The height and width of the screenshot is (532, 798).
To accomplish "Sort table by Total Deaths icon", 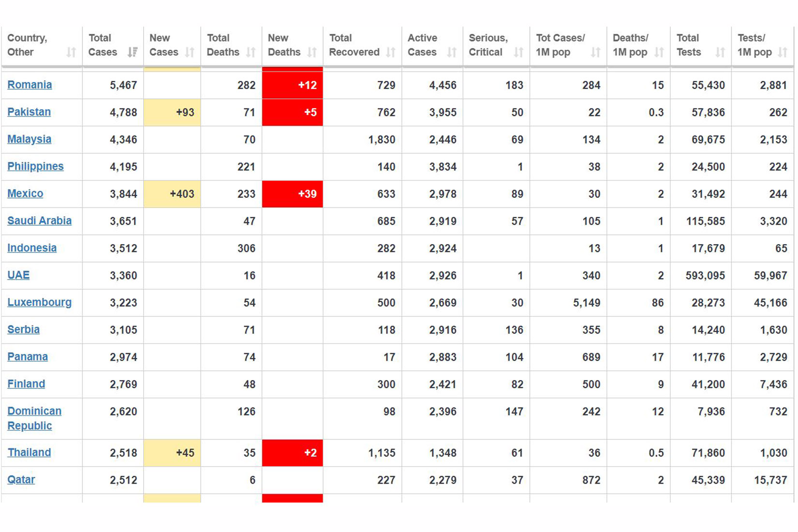I will 251,52.
